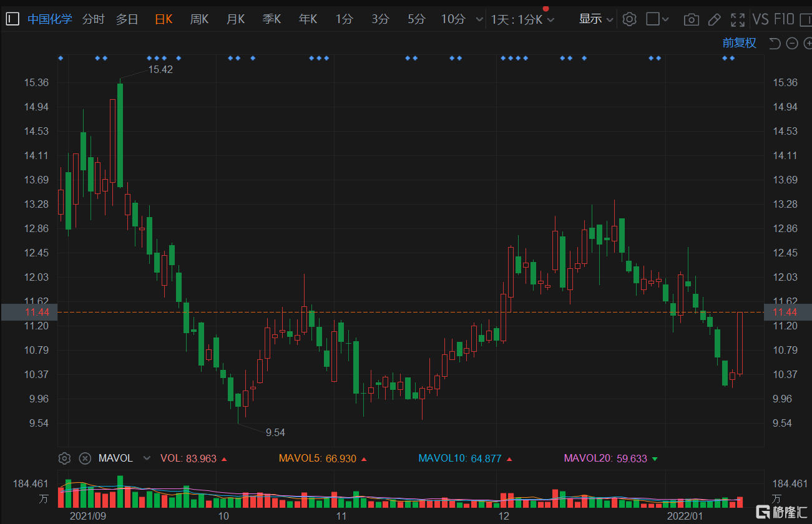Select the 日K daily candlestick tab
Screen dimensions: 812x524
point(164,19)
